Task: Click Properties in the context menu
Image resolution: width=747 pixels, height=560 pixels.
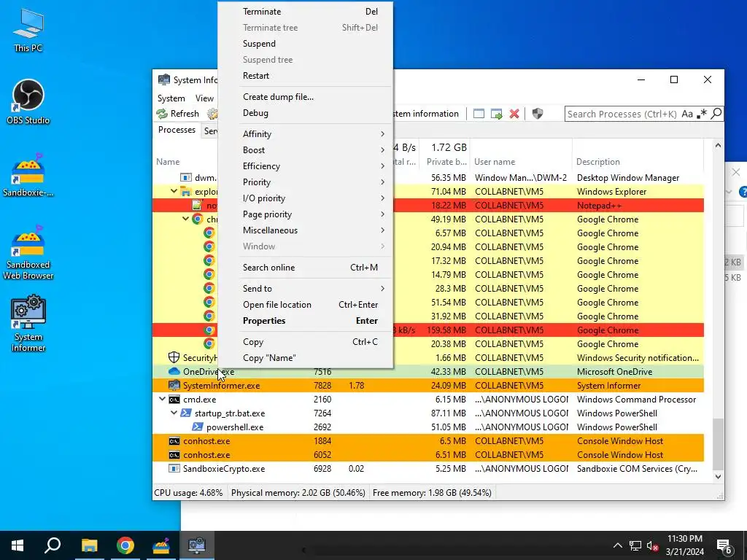Action: (x=306, y=321)
